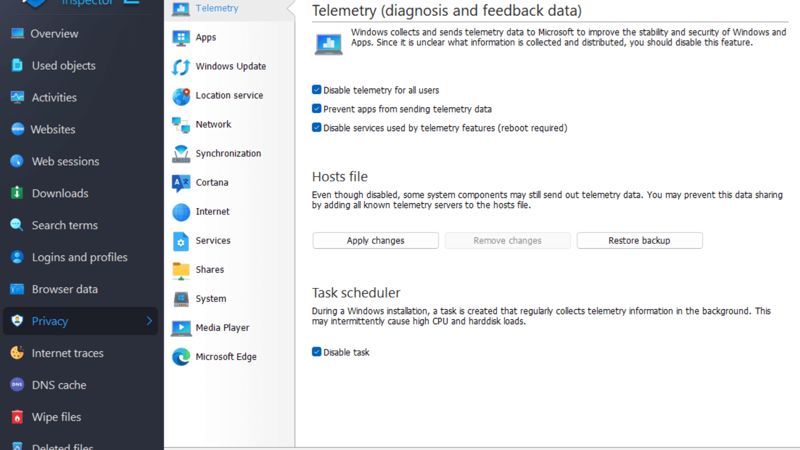800x450 pixels.
Task: Open Overview from the left sidebar
Action: (54, 34)
